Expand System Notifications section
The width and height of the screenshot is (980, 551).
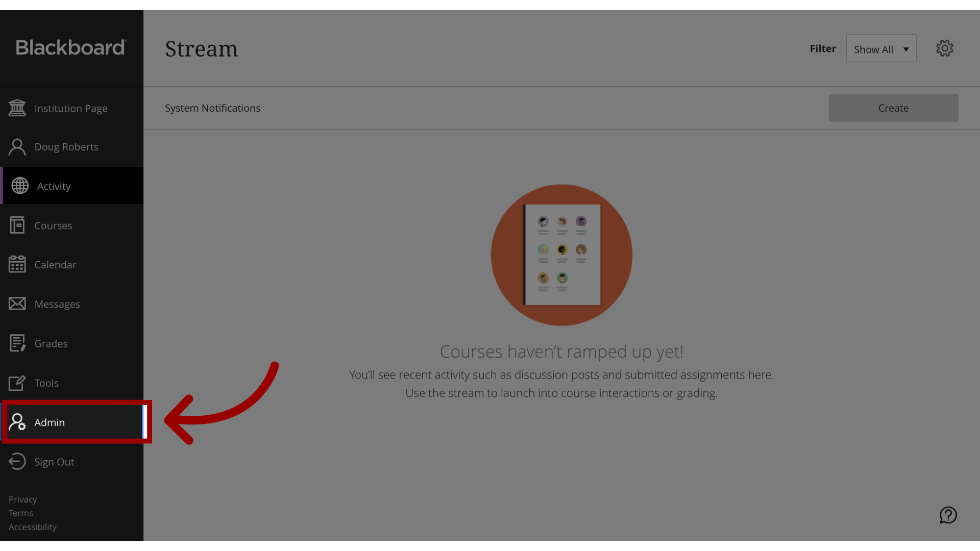213,108
